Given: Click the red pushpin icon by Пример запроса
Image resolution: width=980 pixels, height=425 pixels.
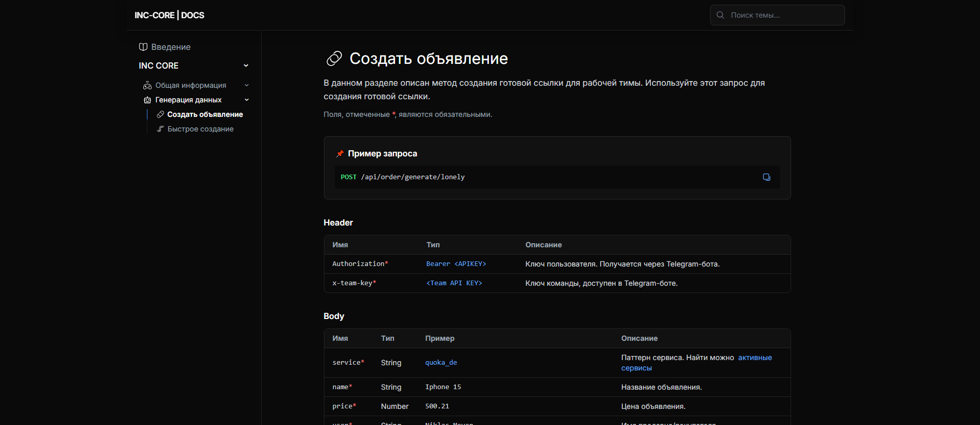Looking at the screenshot, I should tap(340, 154).
